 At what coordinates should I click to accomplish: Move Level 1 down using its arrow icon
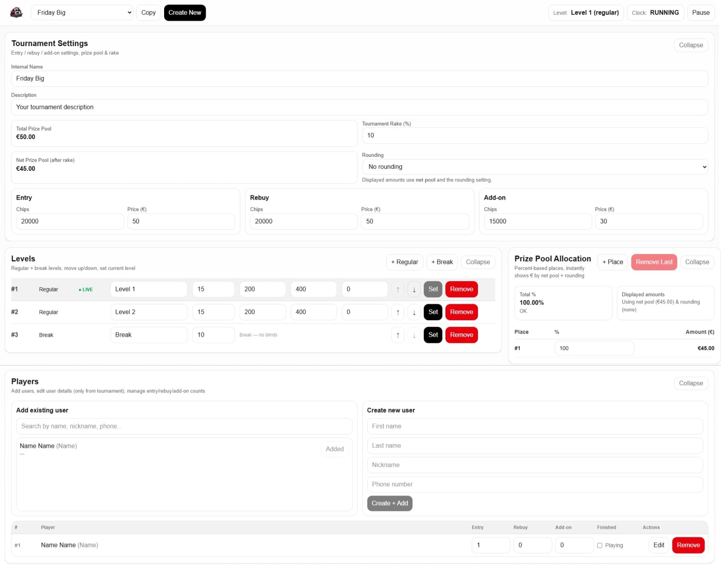(414, 289)
